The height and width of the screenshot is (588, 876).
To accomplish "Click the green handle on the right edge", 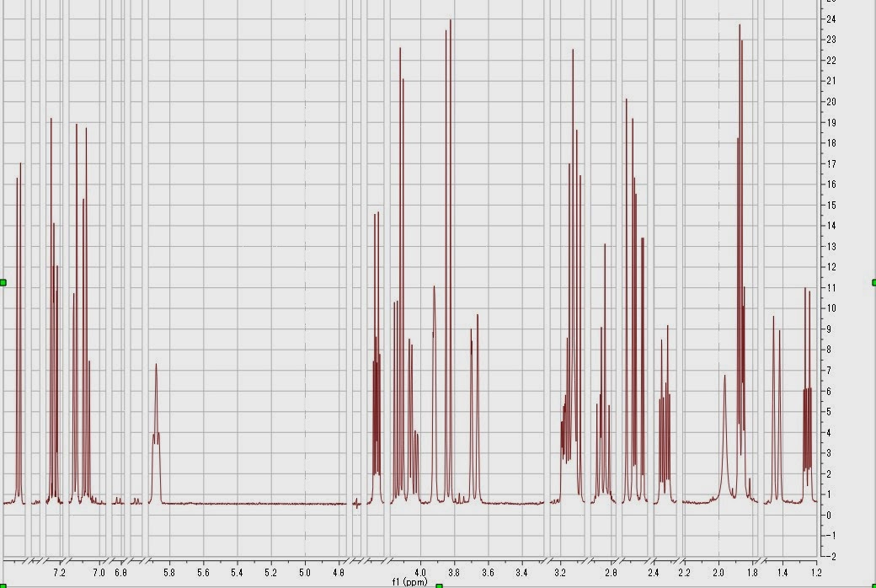I will pyautogui.click(x=873, y=283).
